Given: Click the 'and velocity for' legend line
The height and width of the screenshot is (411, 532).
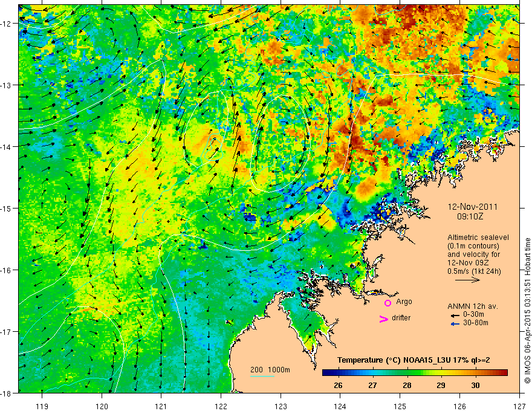Looking at the screenshot, I should (473, 254).
